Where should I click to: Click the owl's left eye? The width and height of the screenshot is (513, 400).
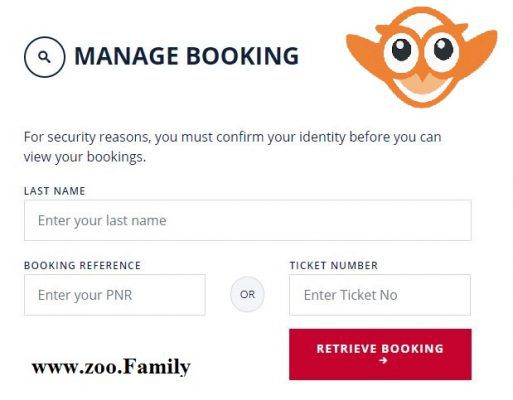tap(401, 50)
